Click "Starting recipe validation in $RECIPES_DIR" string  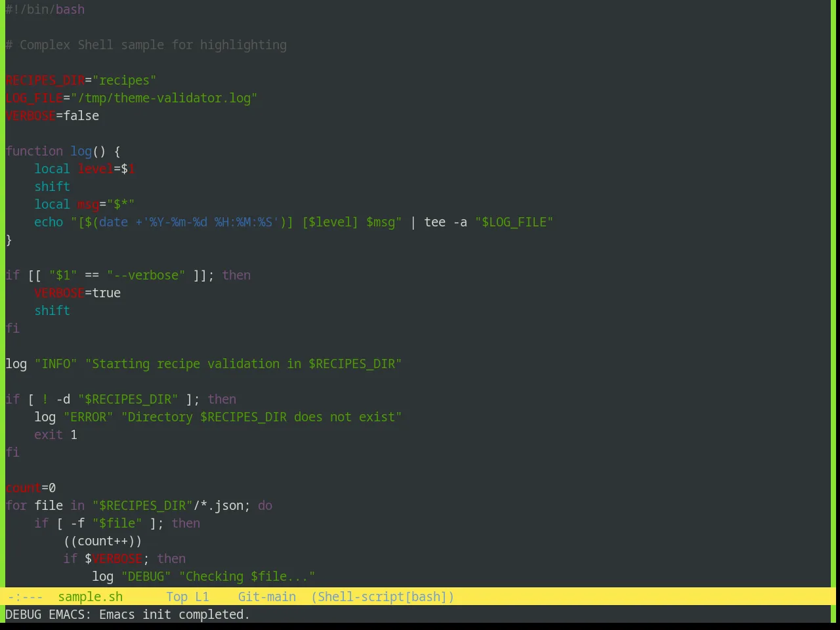coord(243,364)
